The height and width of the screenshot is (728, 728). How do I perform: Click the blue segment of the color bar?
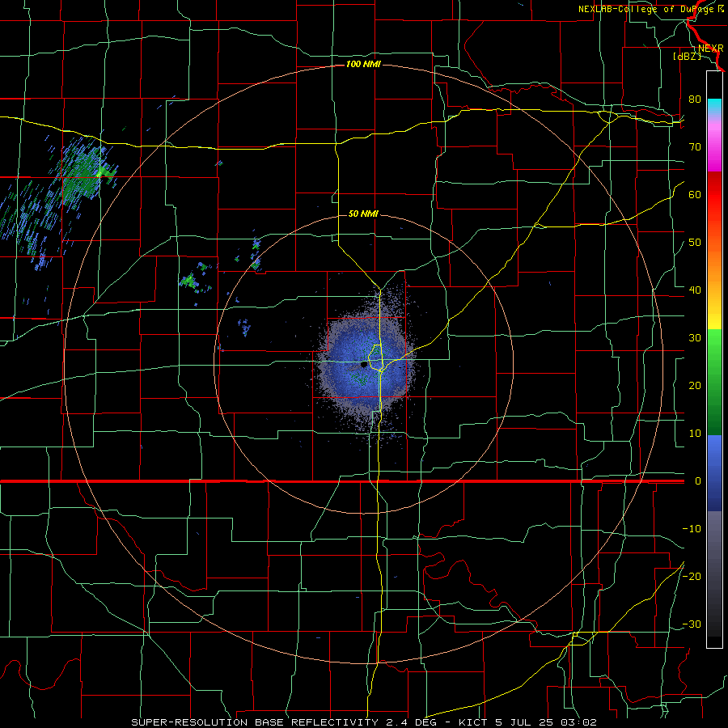[x=714, y=472]
